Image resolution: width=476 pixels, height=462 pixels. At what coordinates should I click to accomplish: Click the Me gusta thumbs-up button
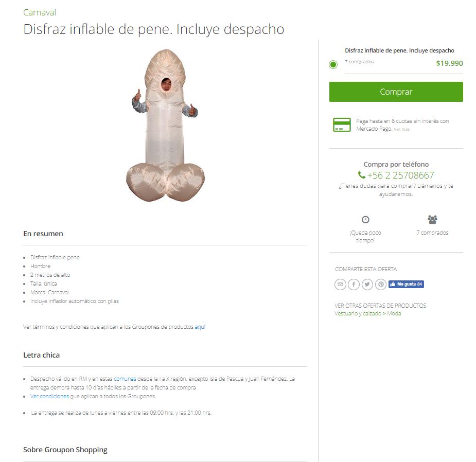tap(406, 284)
